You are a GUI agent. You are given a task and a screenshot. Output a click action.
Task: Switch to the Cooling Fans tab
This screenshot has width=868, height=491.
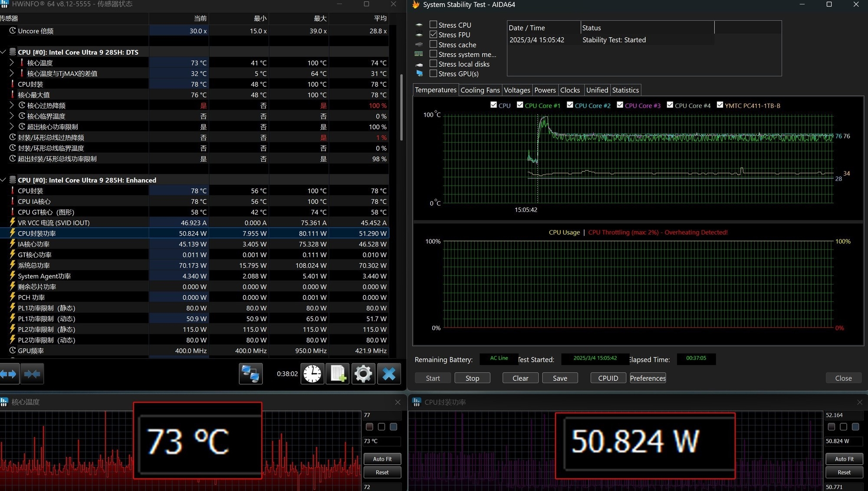pyautogui.click(x=480, y=90)
